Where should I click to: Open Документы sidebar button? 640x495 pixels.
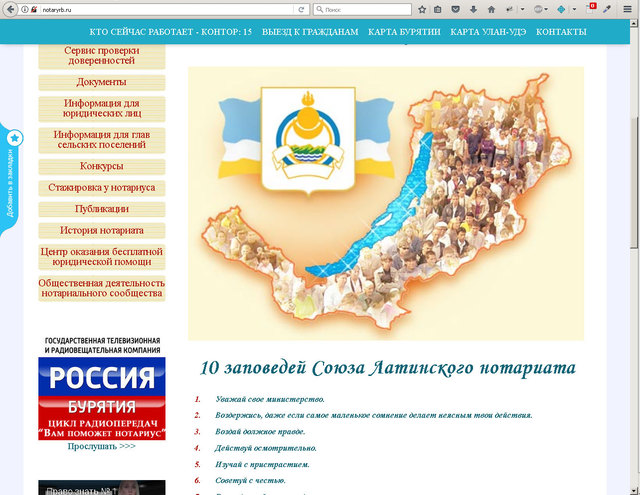102,82
